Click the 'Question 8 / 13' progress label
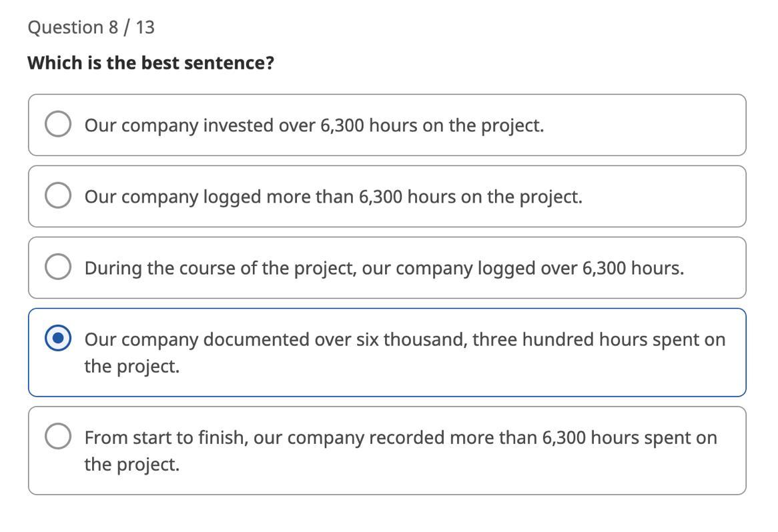 coord(91,27)
